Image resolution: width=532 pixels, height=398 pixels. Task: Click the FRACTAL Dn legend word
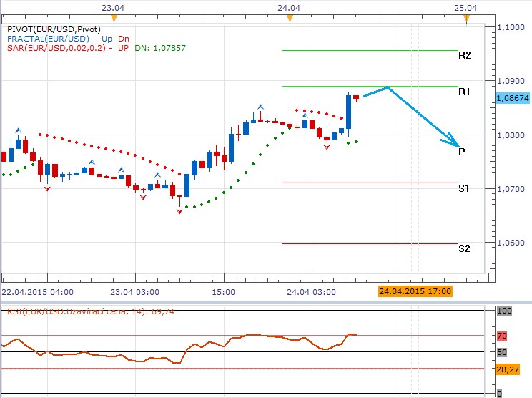click(124, 39)
